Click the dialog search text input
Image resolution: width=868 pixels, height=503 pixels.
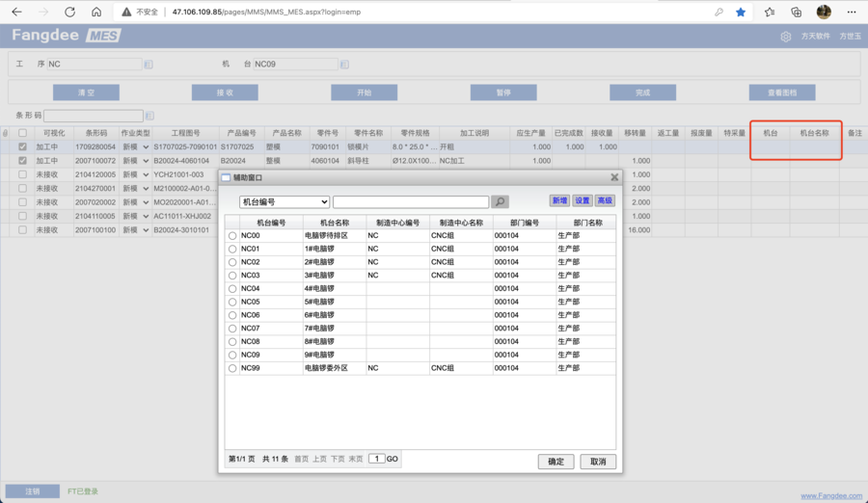click(410, 202)
